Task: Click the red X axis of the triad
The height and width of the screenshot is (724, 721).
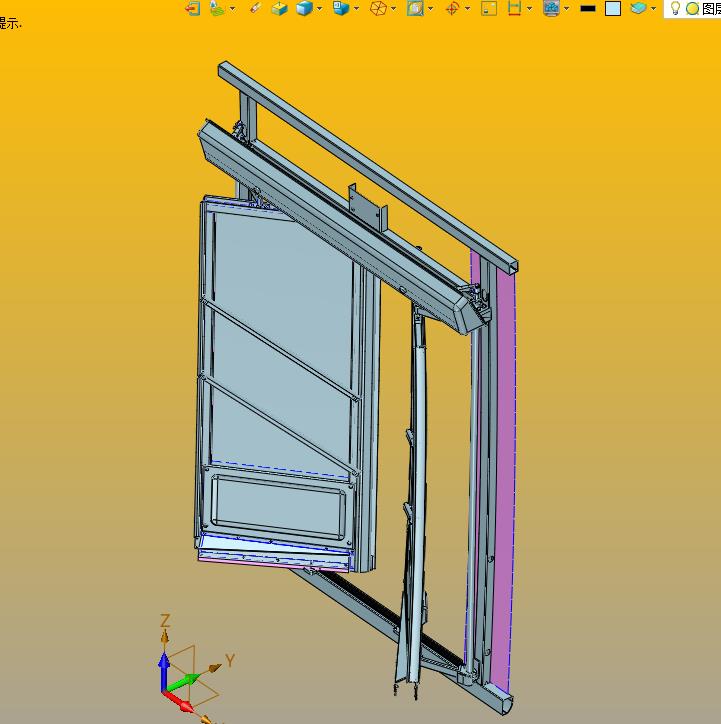Action: click(x=178, y=701)
